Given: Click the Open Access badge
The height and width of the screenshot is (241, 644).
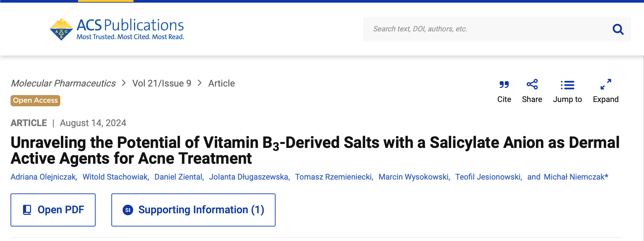Looking at the screenshot, I should [35, 100].
